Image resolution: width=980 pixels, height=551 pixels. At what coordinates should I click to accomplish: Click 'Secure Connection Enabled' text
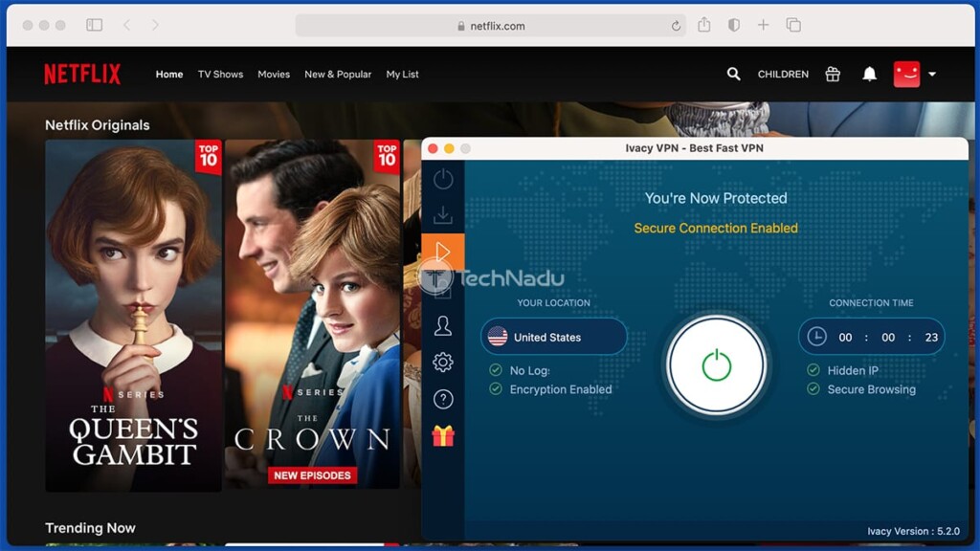click(716, 228)
